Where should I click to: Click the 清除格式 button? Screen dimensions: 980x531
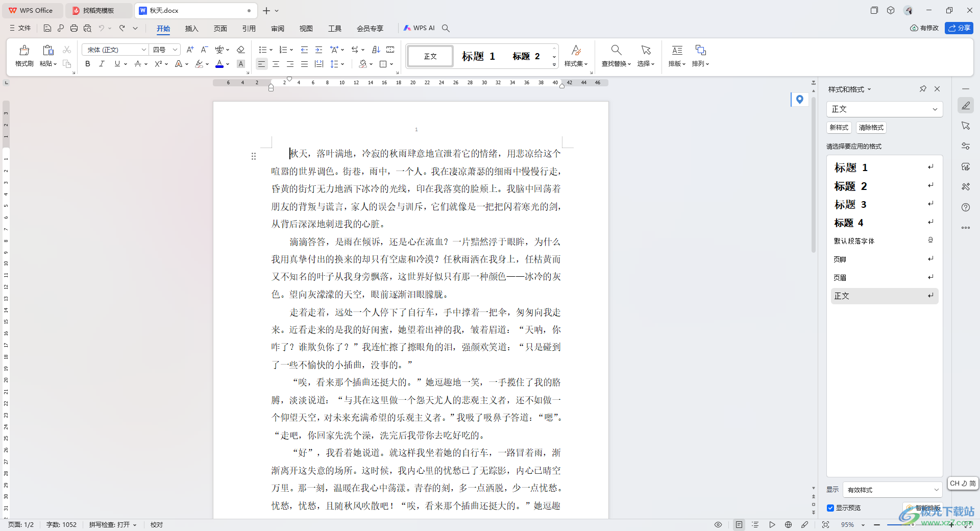click(x=871, y=128)
